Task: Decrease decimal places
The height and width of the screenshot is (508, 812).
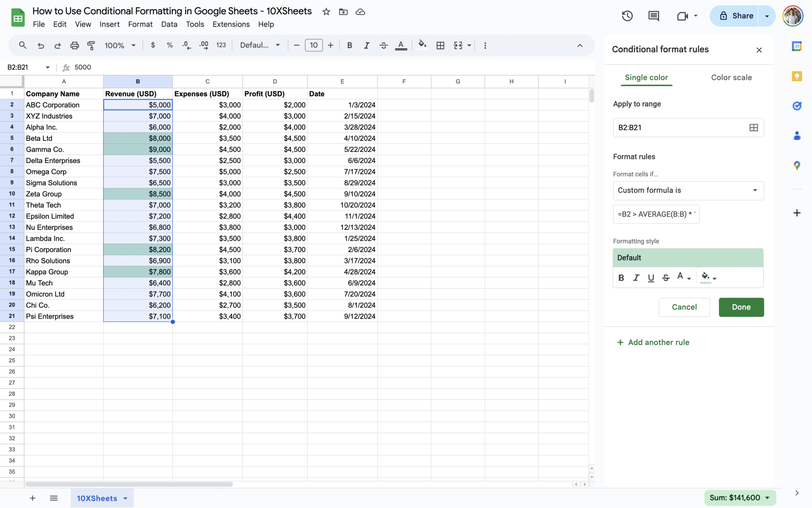Action: 186,45
